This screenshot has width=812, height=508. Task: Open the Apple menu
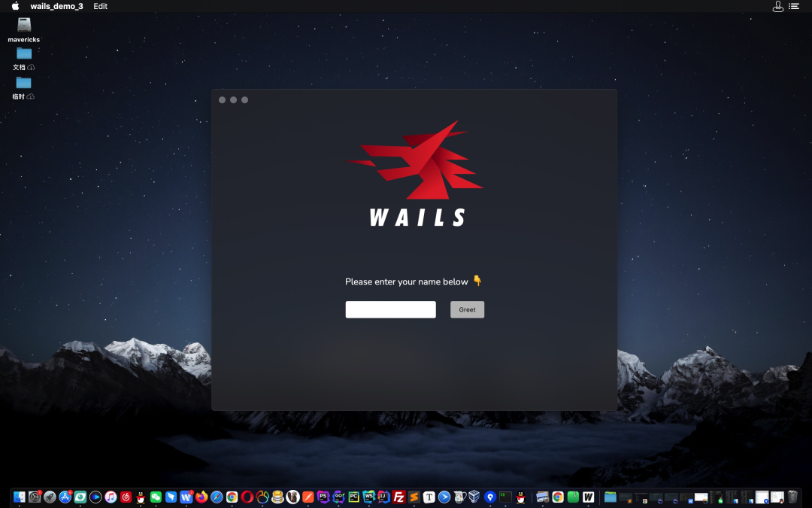16,6
